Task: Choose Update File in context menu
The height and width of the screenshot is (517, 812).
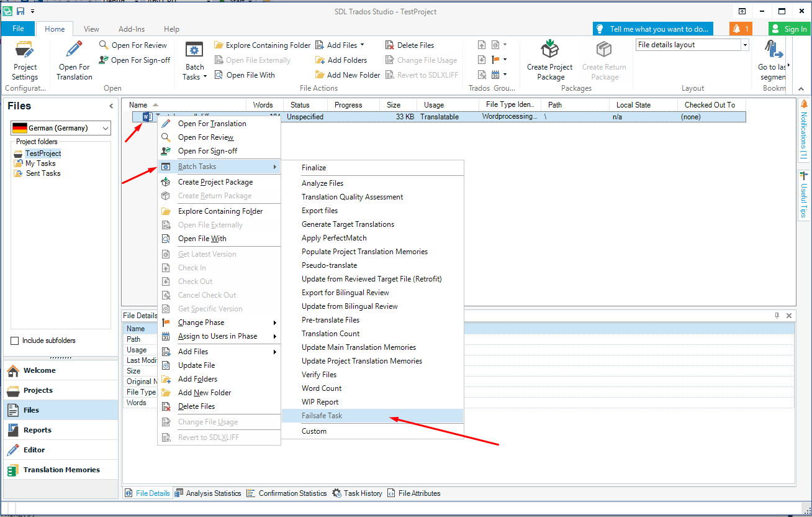Action: click(219, 365)
